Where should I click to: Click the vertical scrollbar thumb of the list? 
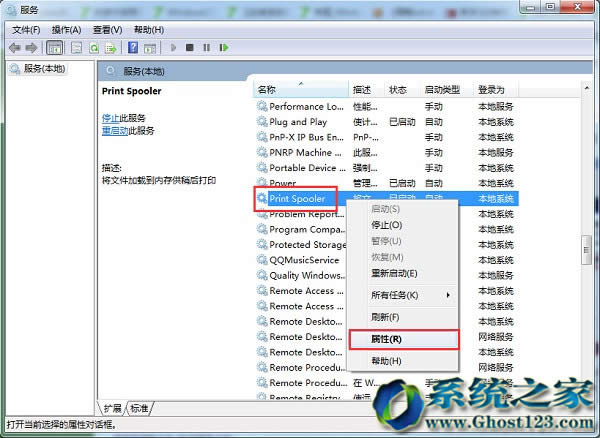(x=586, y=250)
